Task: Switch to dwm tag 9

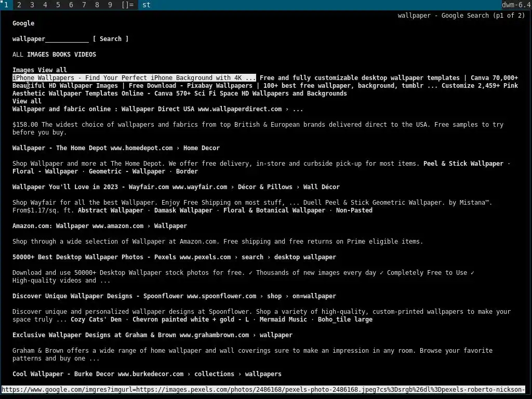Action: tap(110, 5)
